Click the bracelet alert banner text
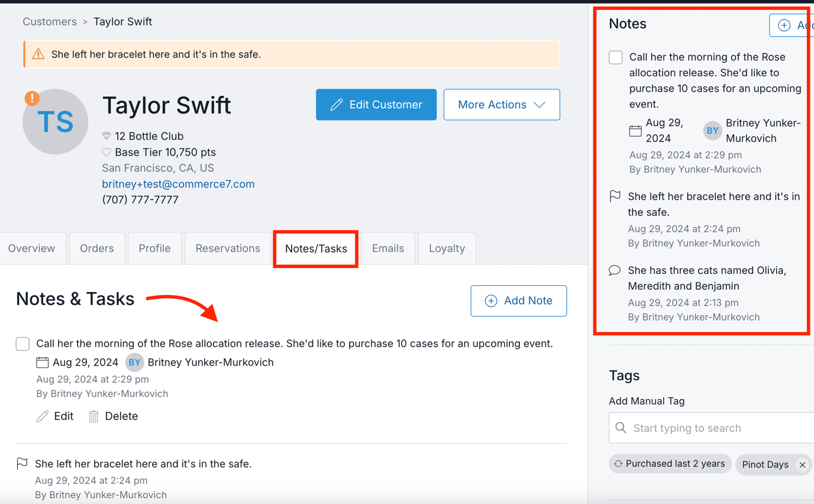The width and height of the screenshot is (814, 504). pyautogui.click(x=156, y=54)
